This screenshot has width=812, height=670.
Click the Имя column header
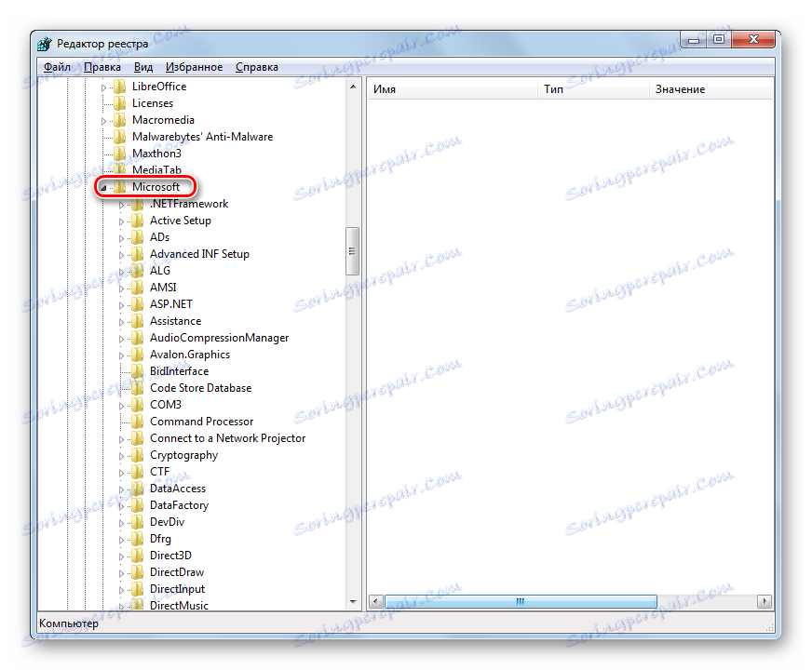pos(453,89)
